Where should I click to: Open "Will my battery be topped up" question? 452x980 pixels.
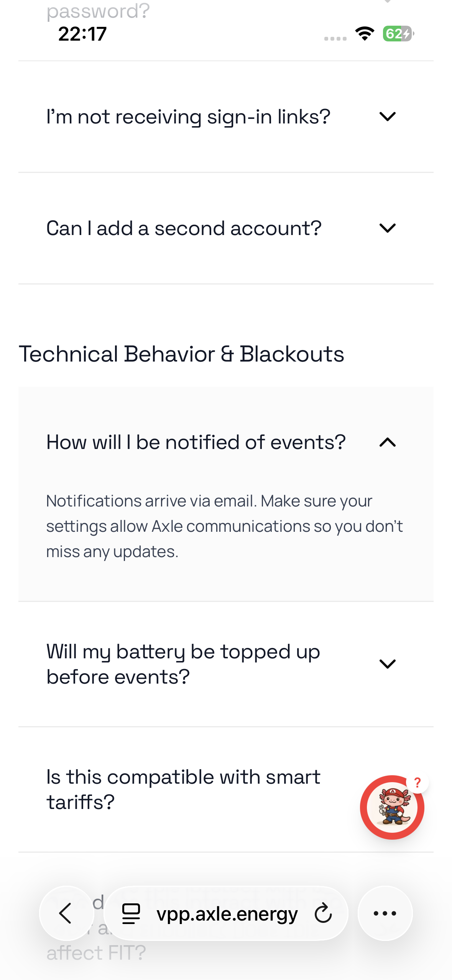pos(226,664)
